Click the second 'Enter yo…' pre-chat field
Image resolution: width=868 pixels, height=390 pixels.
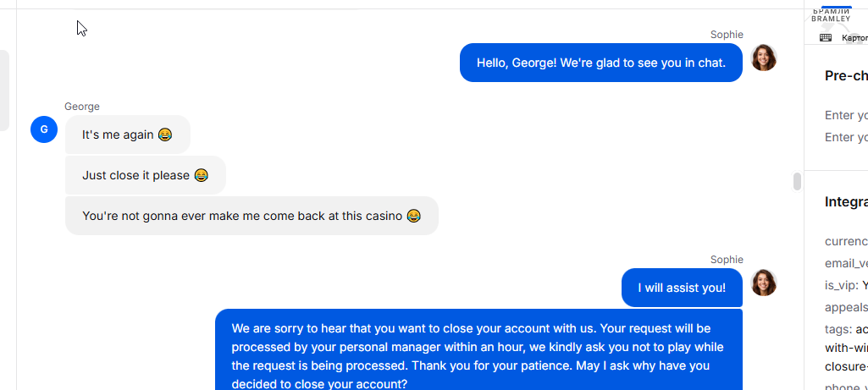pos(847,137)
